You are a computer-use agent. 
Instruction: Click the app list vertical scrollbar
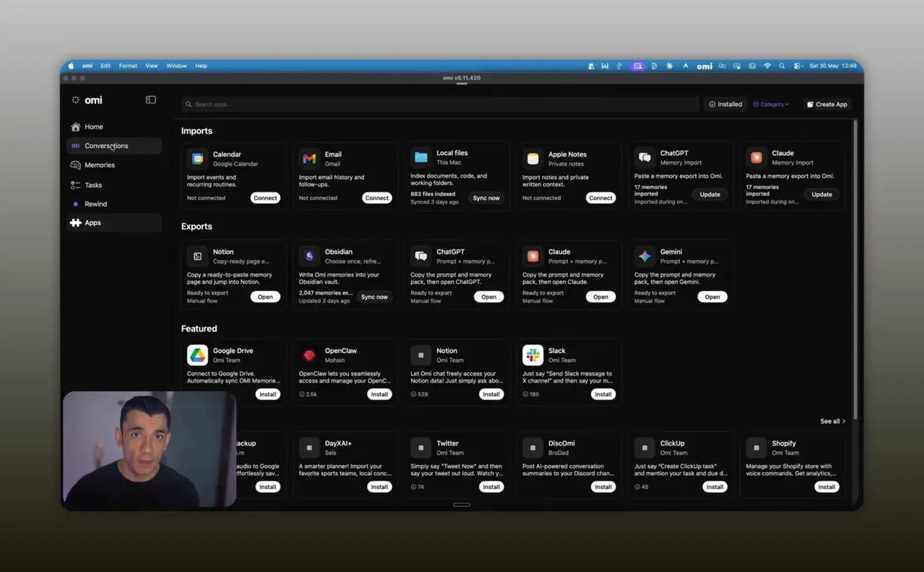(855, 270)
